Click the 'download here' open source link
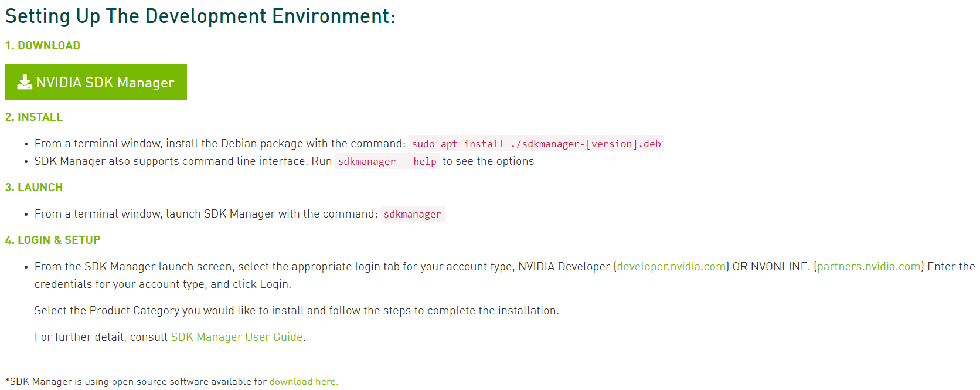 point(303,381)
